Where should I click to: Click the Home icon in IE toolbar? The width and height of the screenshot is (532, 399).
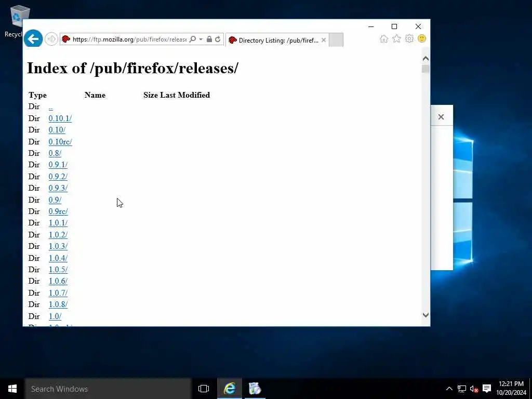click(384, 38)
